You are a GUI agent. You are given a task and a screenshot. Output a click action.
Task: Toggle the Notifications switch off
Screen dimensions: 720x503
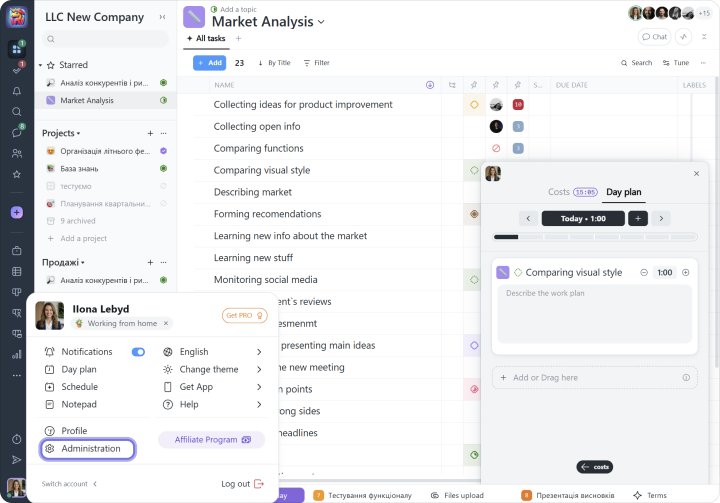[138, 352]
